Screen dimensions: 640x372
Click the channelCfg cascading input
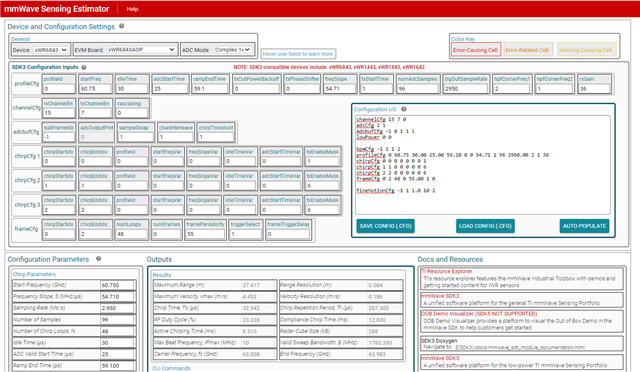[131, 113]
